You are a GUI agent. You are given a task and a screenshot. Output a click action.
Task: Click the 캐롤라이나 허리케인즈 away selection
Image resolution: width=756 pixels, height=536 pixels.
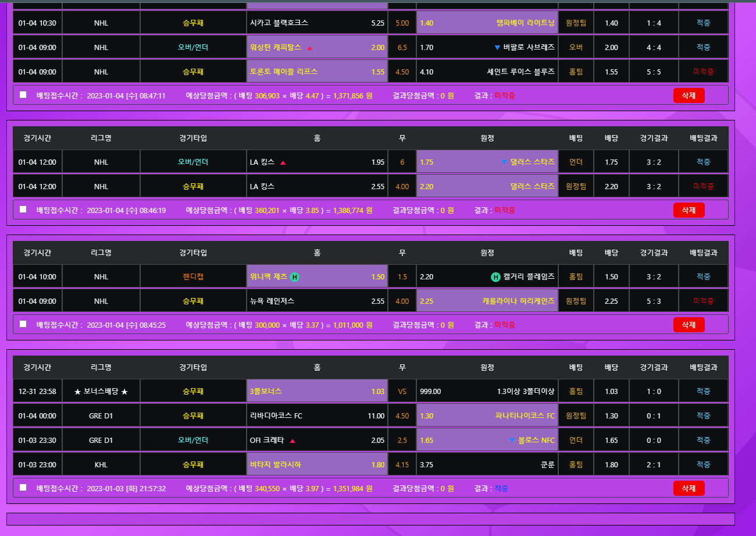pos(487,301)
